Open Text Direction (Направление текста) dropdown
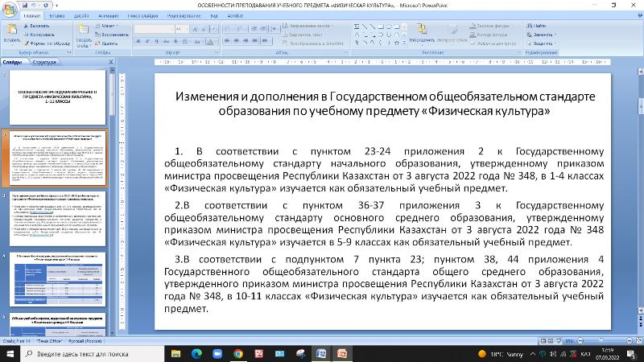 point(308,26)
